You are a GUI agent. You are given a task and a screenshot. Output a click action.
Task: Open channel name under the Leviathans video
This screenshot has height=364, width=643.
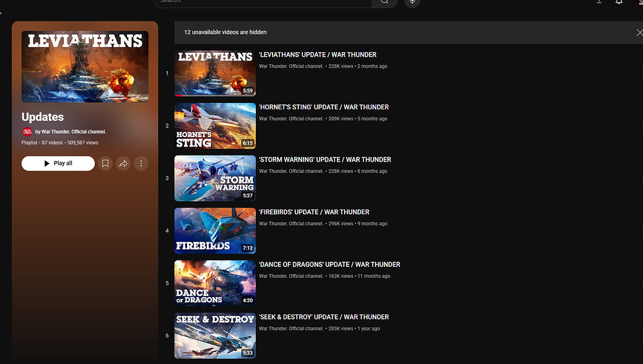tap(291, 66)
